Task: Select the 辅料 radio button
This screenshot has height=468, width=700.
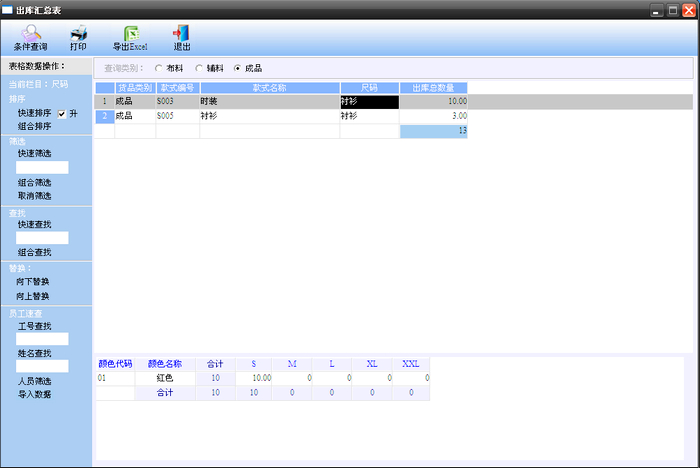Action: point(198,68)
